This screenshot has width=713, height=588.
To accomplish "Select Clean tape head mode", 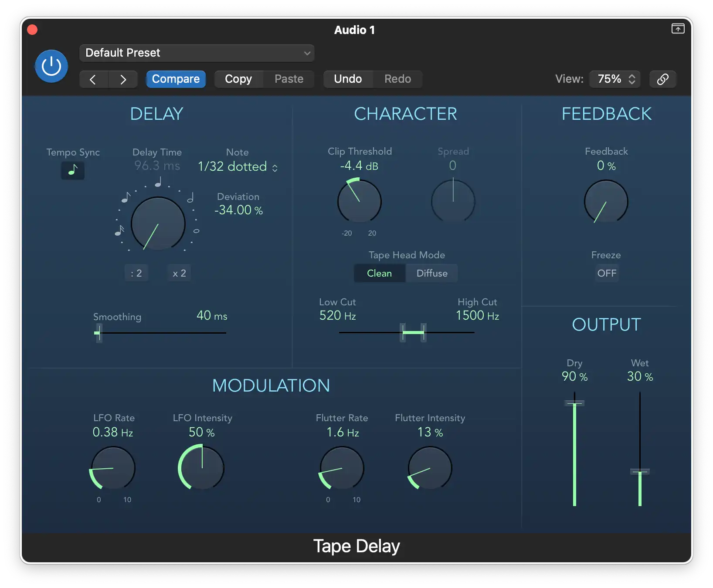I will tap(380, 273).
